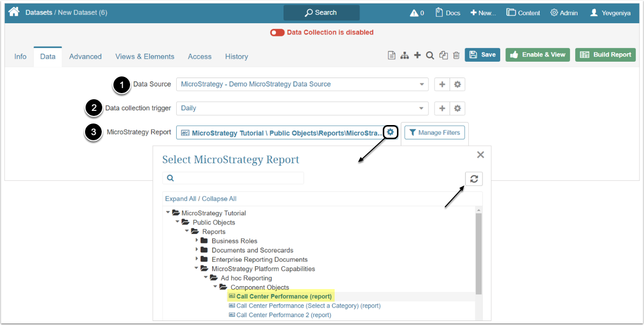Open Data Source settings gear
Screen dimensions: 644x325
coord(457,85)
